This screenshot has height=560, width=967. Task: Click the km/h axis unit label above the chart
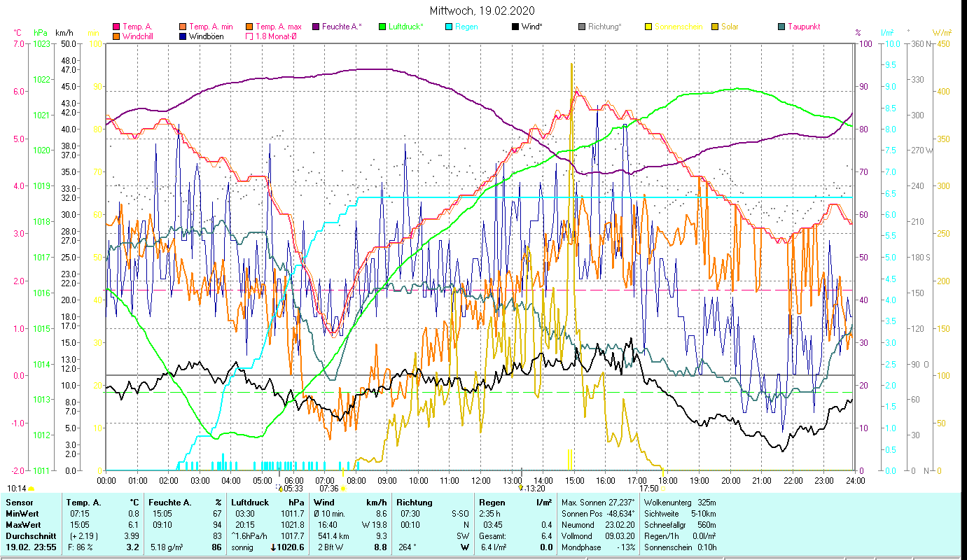[x=64, y=33]
